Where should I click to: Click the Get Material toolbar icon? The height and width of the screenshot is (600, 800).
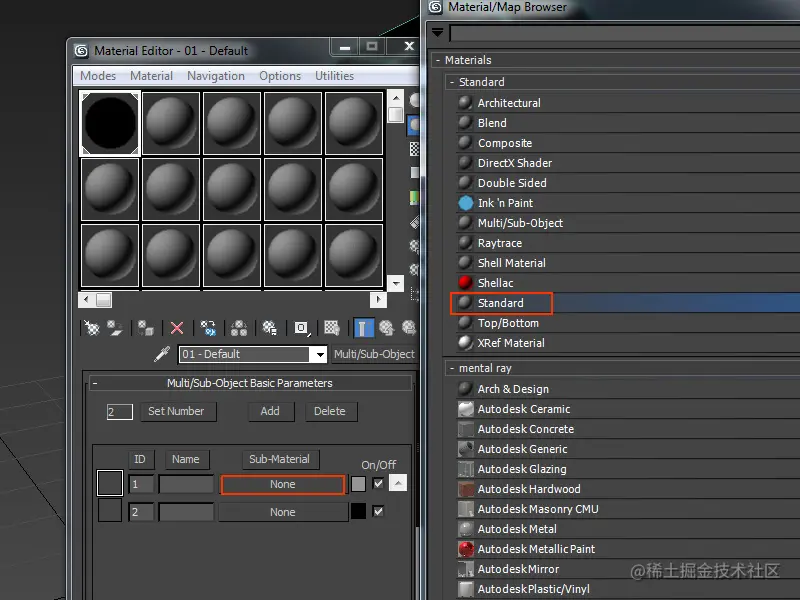pos(92,328)
